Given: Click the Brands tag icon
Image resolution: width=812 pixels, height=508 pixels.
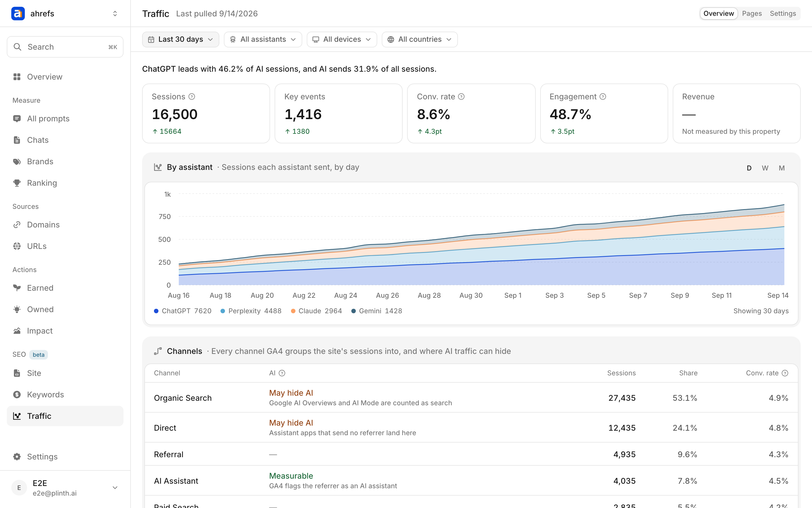Looking at the screenshot, I should coord(17,162).
